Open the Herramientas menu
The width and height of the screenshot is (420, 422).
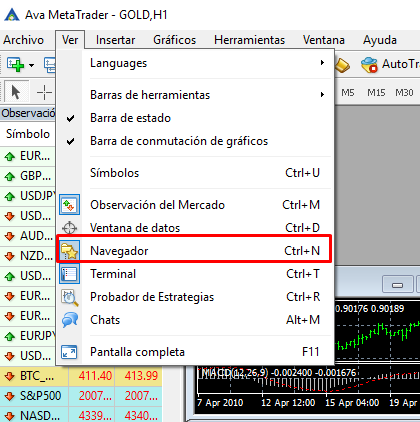[249, 40]
